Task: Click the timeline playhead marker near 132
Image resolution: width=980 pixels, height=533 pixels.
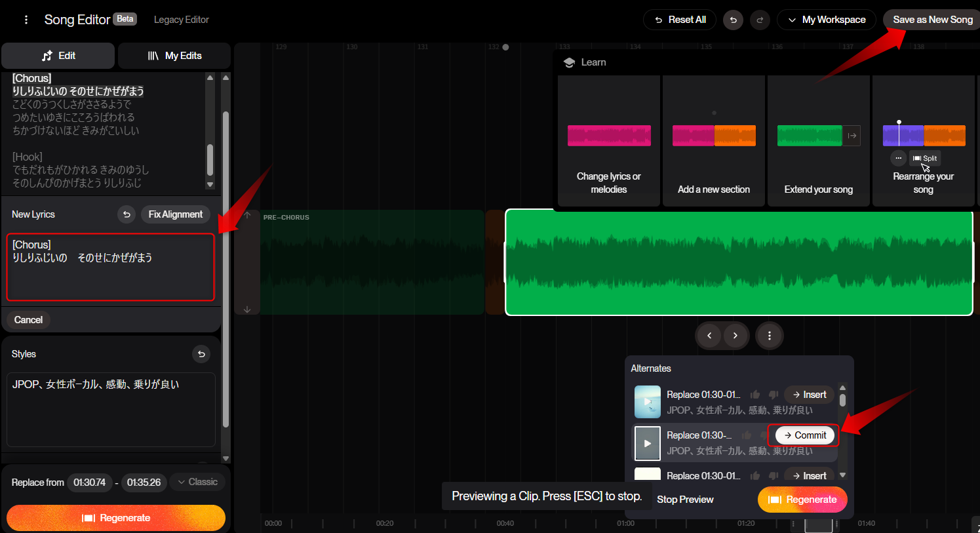Action: click(x=505, y=47)
